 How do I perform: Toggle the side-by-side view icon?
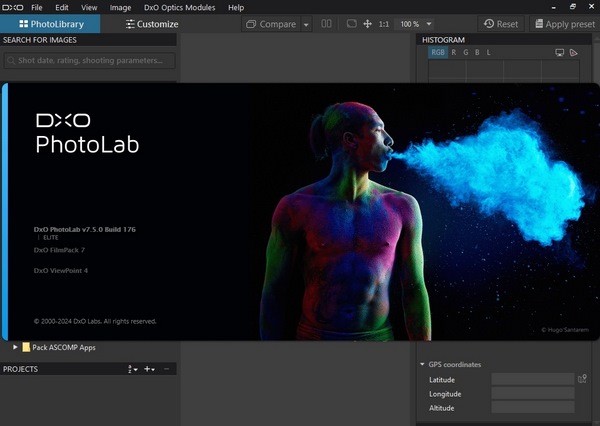coord(326,24)
